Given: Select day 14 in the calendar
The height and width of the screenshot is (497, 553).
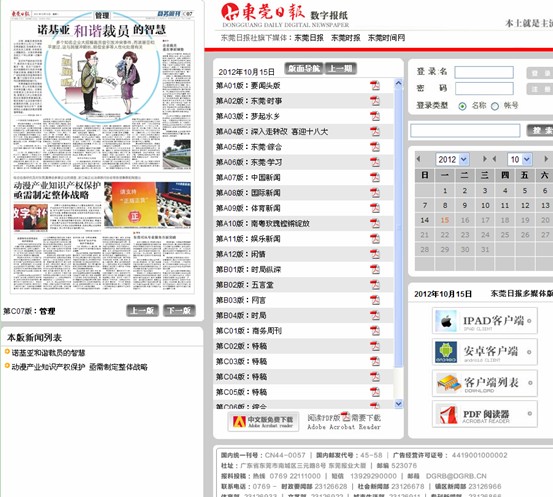Looking at the screenshot, I should pos(425,220).
